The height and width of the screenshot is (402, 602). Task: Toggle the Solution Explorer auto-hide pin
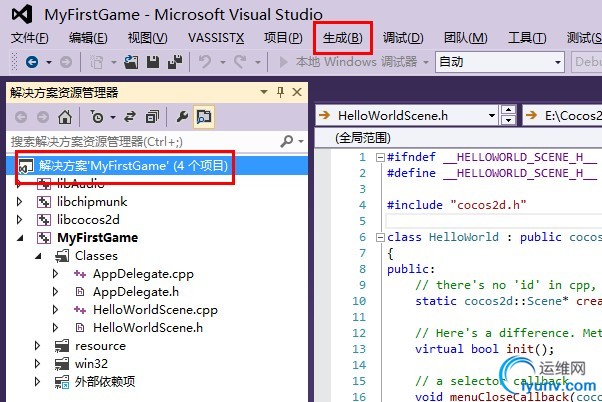tap(280, 92)
